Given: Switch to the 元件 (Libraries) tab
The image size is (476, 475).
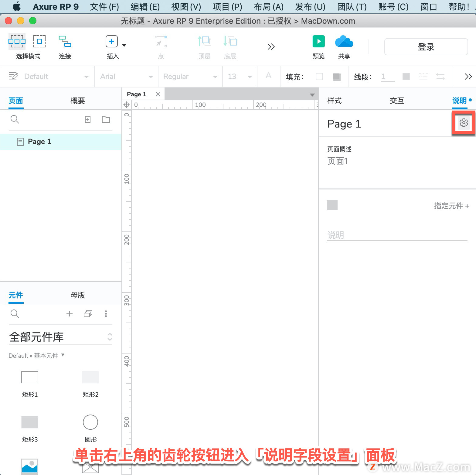Looking at the screenshot, I should [x=16, y=295].
